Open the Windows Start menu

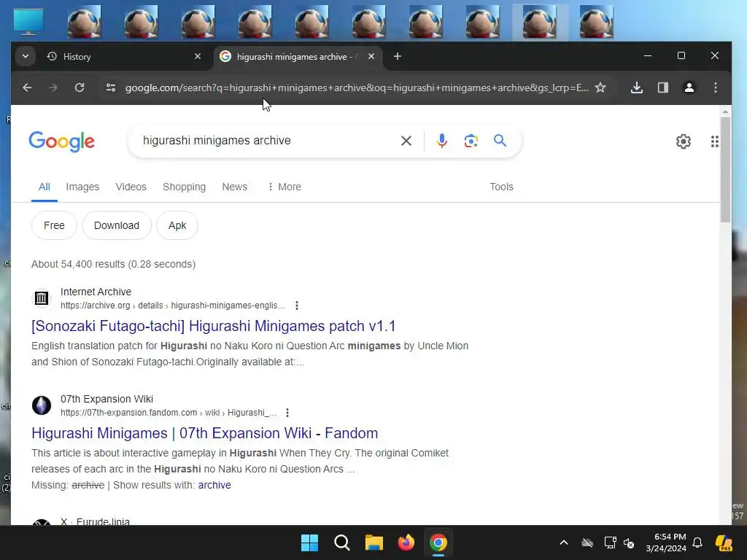(309, 542)
